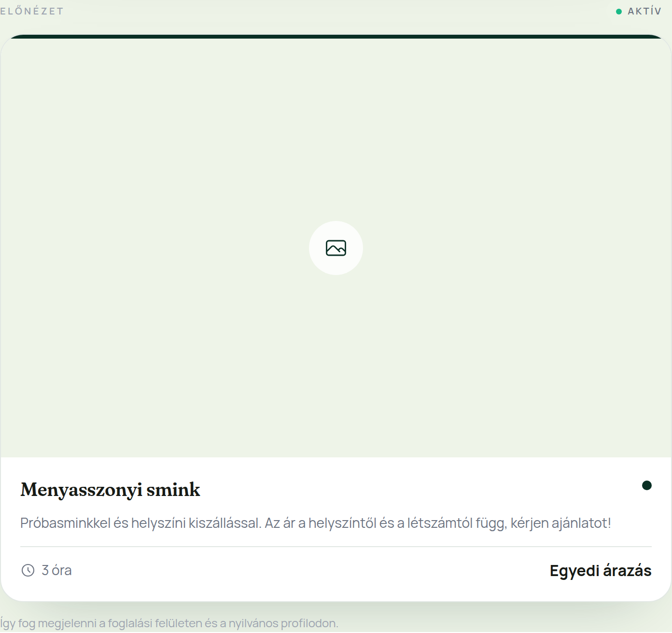This screenshot has height=633, width=672.
Task: Click the green Aktív status dot
Action: click(x=619, y=12)
